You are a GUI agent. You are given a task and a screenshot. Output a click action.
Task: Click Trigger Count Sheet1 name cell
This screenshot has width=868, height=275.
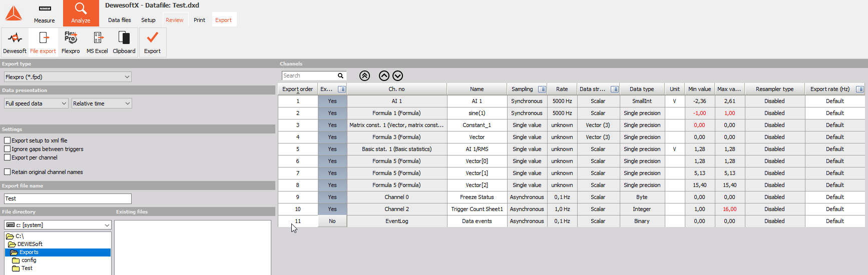pos(477,209)
